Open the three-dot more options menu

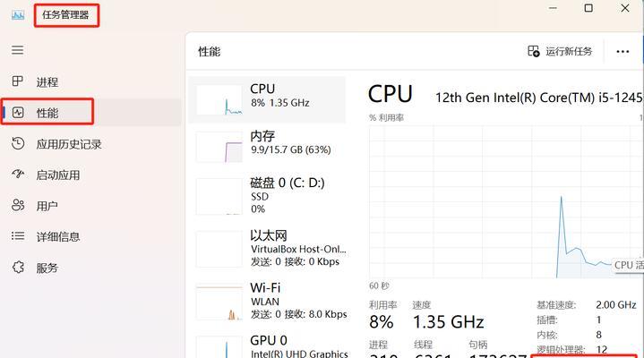(x=623, y=51)
